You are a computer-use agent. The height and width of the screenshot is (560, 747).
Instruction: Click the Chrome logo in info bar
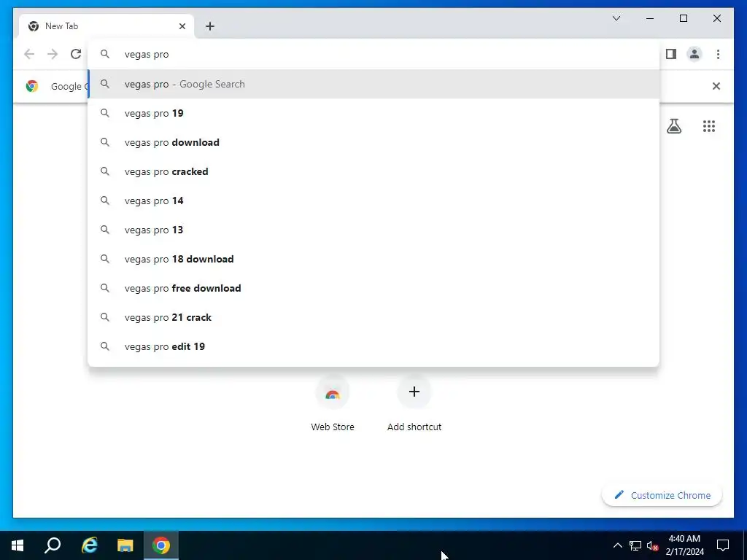tap(32, 86)
